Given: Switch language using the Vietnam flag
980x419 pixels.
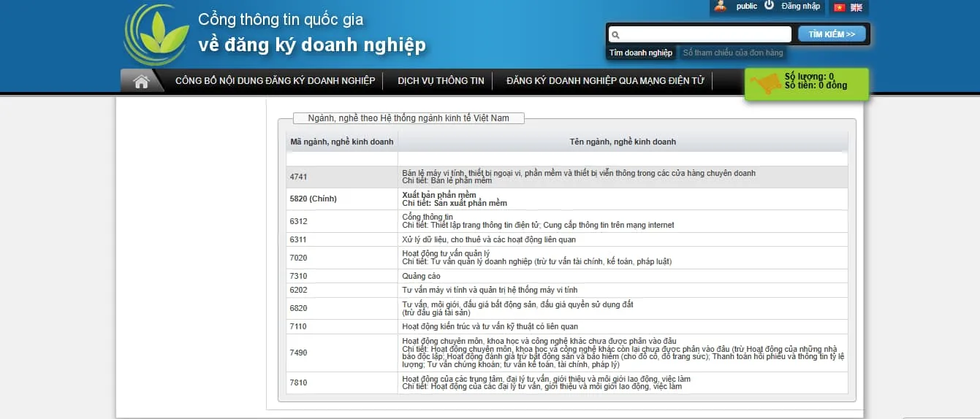Looking at the screenshot, I should [839, 7].
